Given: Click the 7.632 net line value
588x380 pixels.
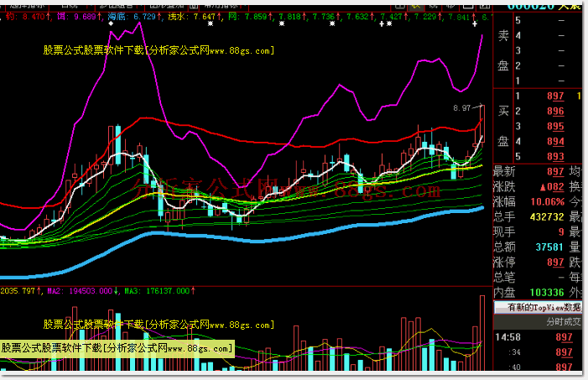Looking at the screenshot, I should click(361, 17).
